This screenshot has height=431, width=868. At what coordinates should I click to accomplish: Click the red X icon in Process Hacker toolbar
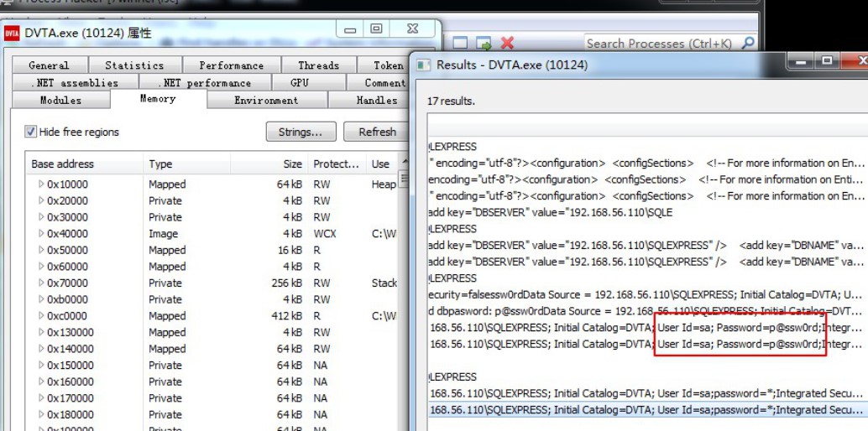pos(507,43)
